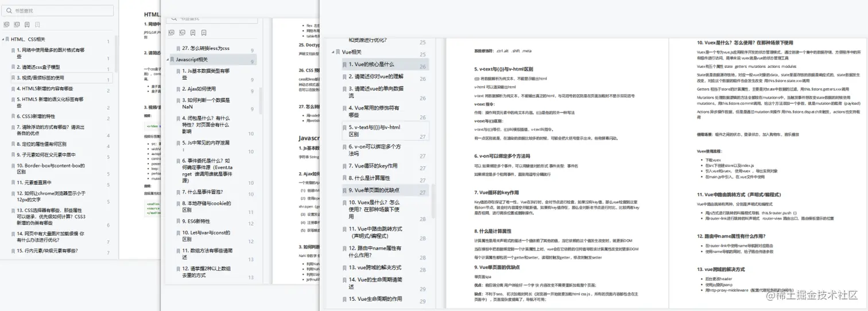The image size is (868, 311).
Task: Open bookmark '7. 什么是事件冒泡?'
Action: 202,192
